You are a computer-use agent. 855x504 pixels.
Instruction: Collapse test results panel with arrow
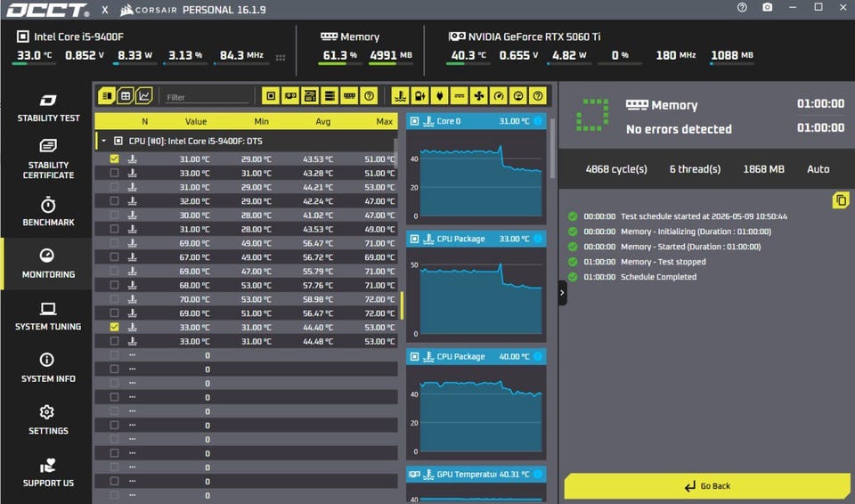pos(562,293)
